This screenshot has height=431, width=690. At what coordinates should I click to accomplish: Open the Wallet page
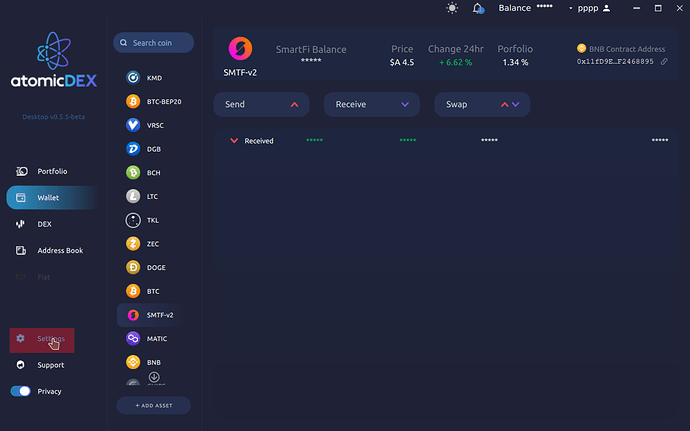[52, 198]
